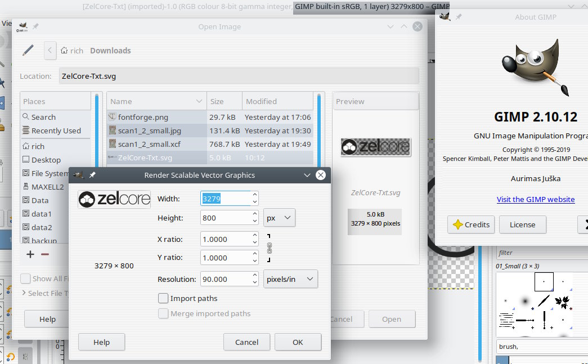Screen dimensions: 588x364
Task: Sort files by Size column
Action: 225,101
